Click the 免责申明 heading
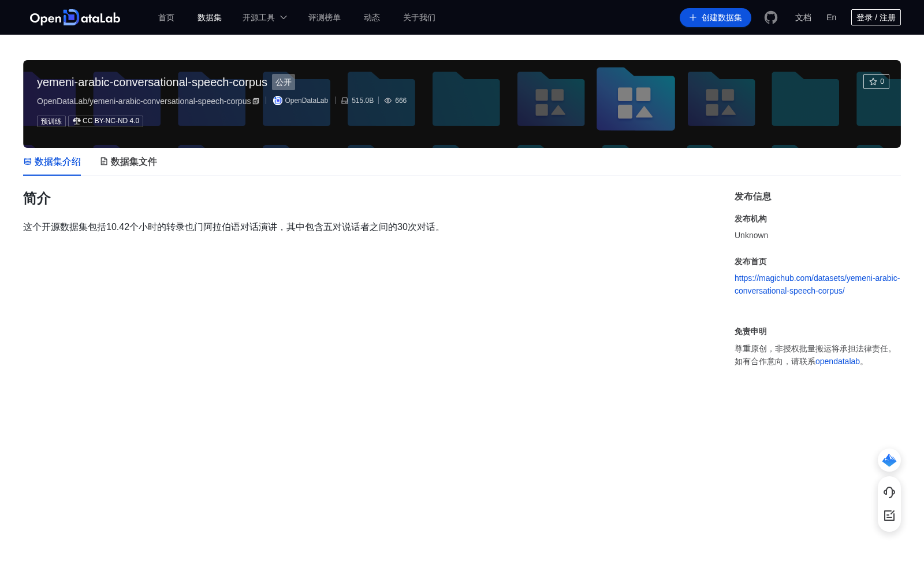 [x=751, y=331]
